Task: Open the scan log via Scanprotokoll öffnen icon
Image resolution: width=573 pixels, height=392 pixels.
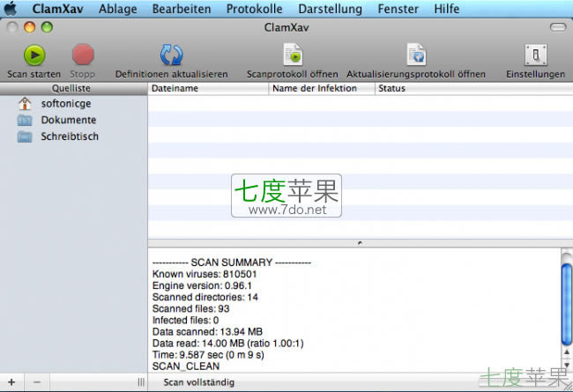Action: [293, 55]
